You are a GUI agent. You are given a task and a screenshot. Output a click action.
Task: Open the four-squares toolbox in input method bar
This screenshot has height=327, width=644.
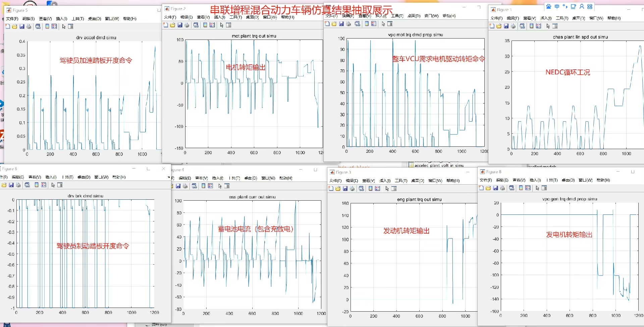[x=590, y=6]
